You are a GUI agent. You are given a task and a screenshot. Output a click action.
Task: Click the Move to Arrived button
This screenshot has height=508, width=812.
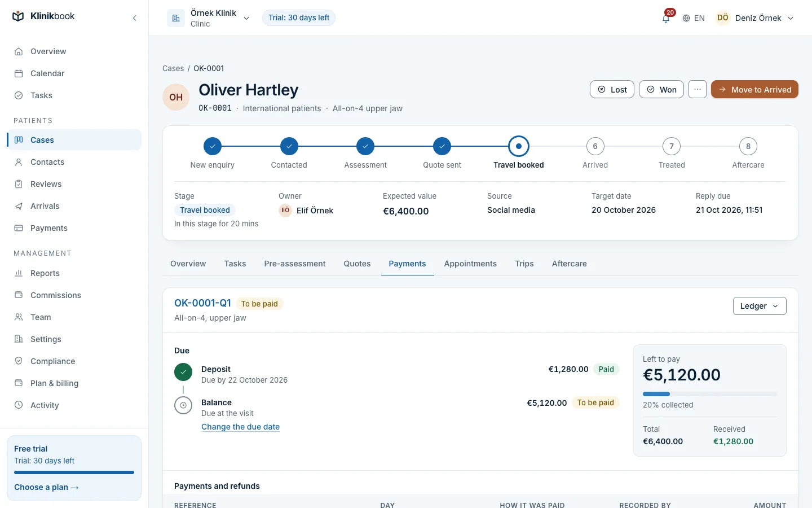[x=754, y=89]
